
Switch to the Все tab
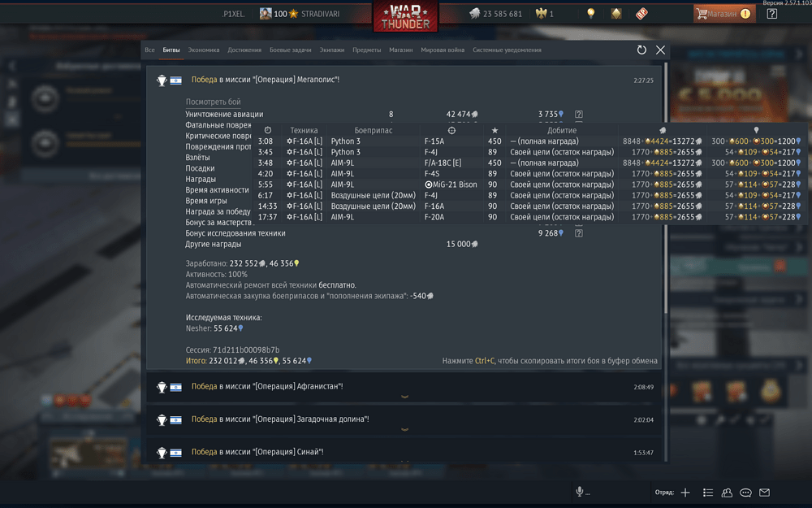[x=149, y=50]
